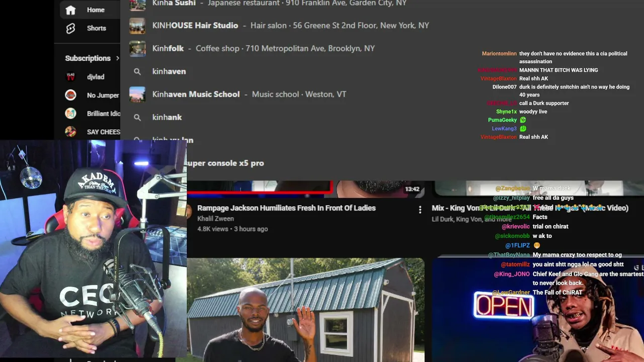Image resolution: width=644 pixels, height=362 pixels.
Task: Click the 13:42 duration video thumbnail
Action: click(x=305, y=189)
